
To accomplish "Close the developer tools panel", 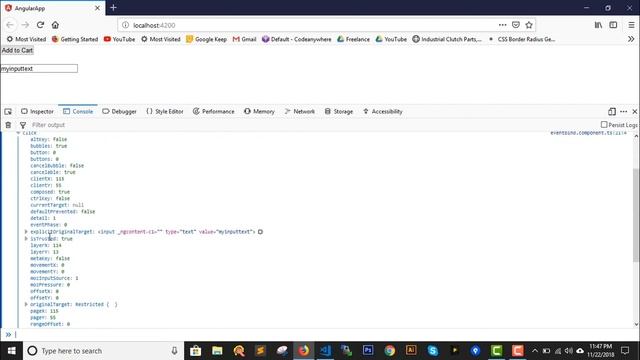I will (x=635, y=111).
